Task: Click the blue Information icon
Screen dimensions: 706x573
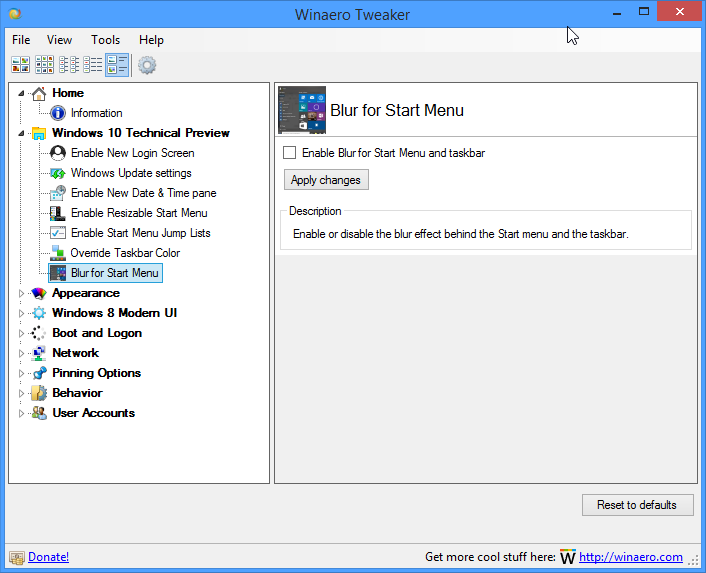Action: point(58,113)
